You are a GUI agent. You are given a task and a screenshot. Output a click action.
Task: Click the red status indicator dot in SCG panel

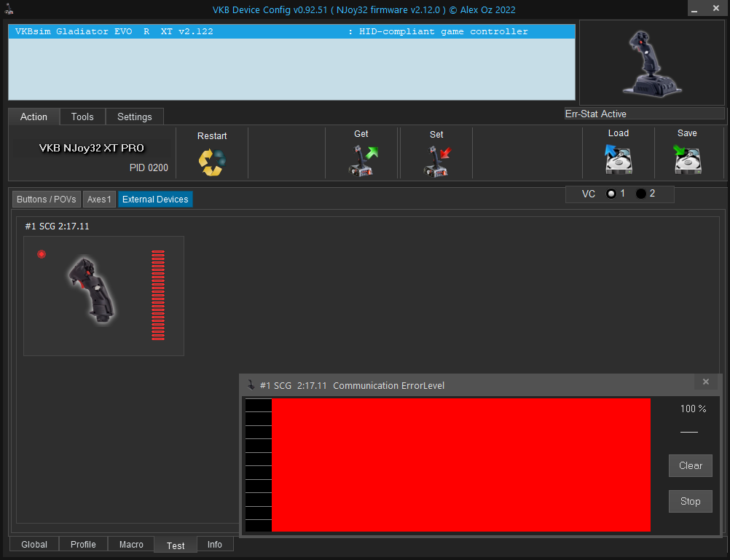(x=42, y=254)
